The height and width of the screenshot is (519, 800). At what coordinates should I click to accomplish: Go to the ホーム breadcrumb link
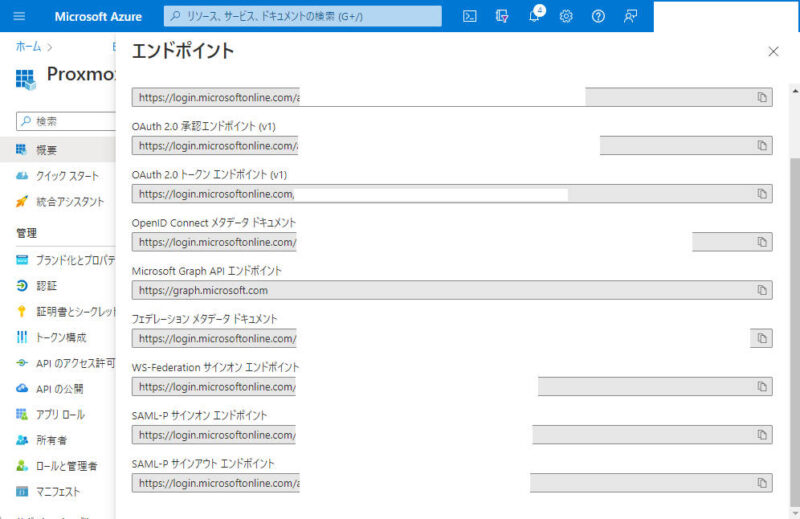(x=28, y=47)
